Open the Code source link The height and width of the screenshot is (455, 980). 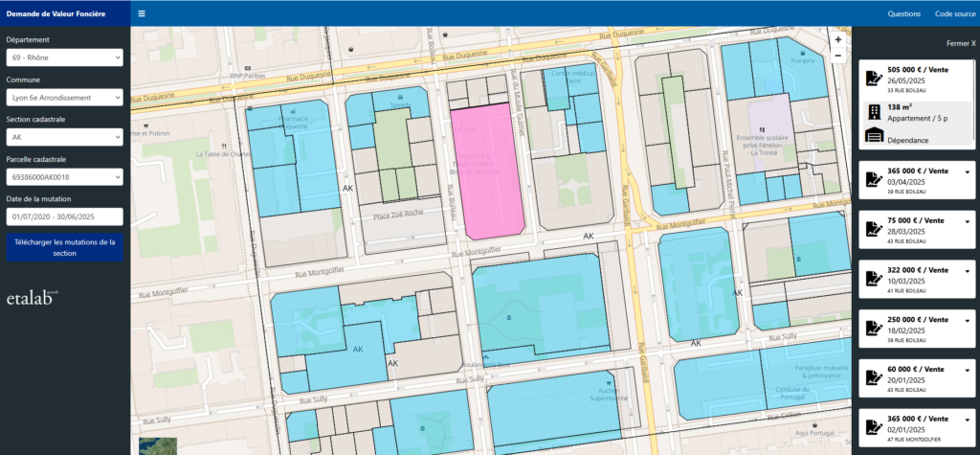click(954, 13)
